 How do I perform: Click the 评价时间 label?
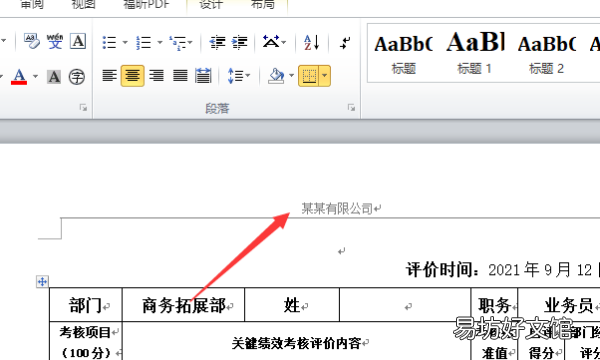point(443,270)
